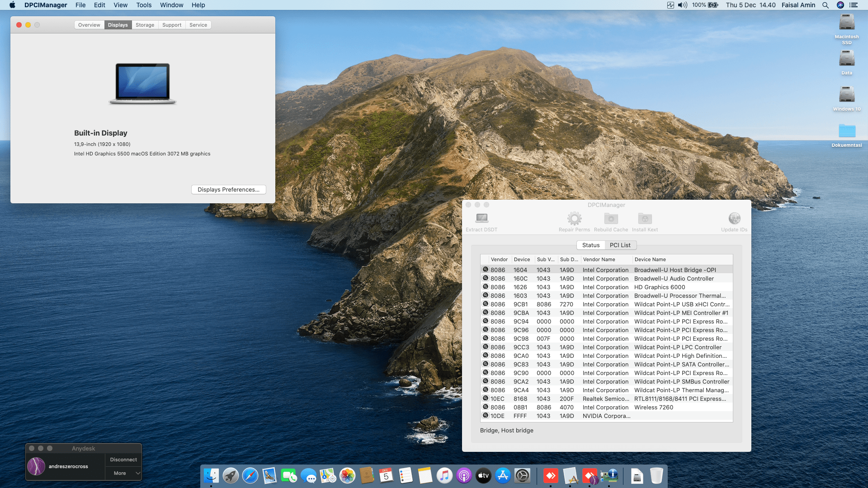Click the Repair Perms gear icon
The height and width of the screenshot is (488, 868).
tap(574, 219)
